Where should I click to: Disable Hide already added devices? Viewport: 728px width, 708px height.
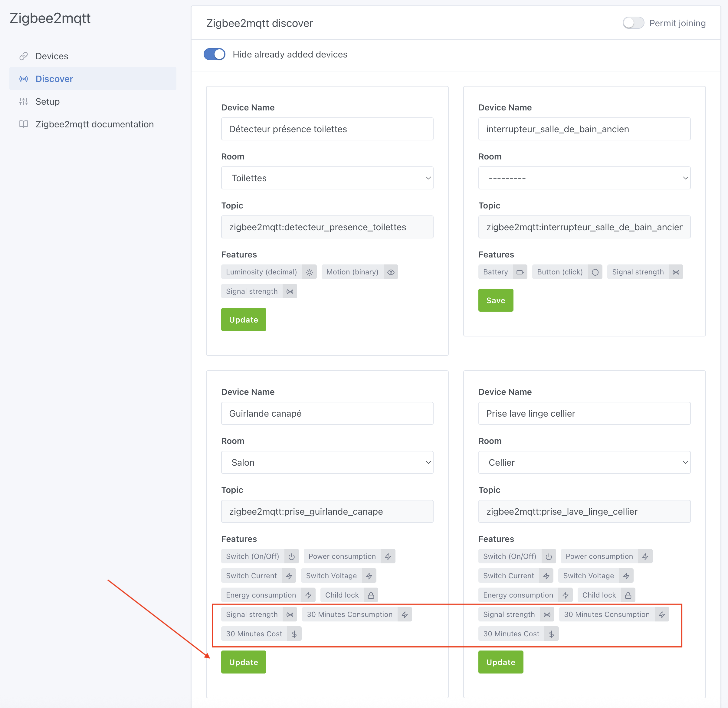(x=215, y=54)
